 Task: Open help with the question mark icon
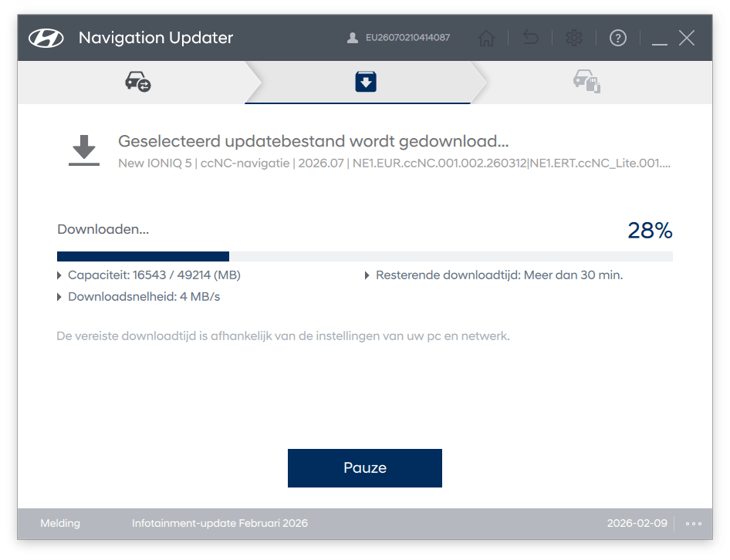coord(618,38)
